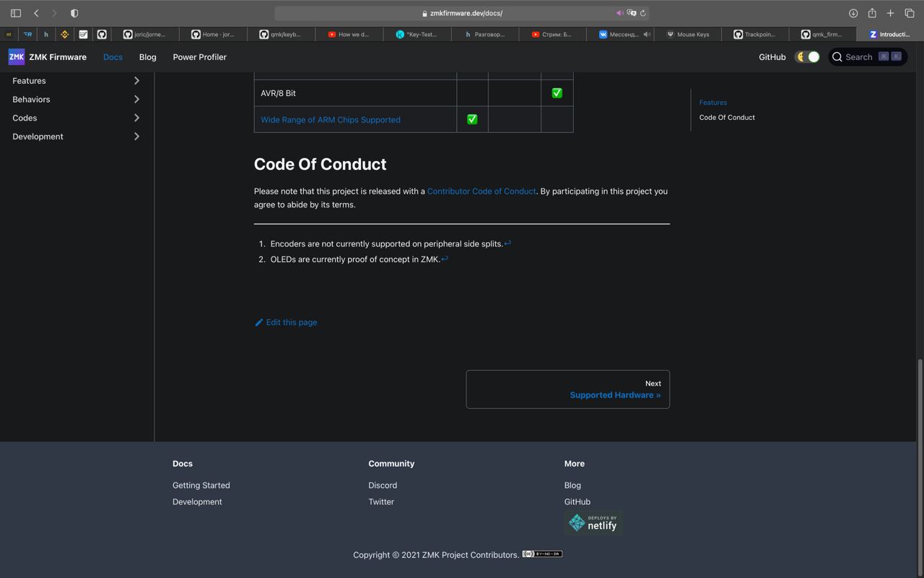Image resolution: width=924 pixels, height=578 pixels.
Task: Open footer Development link
Action: click(x=197, y=501)
